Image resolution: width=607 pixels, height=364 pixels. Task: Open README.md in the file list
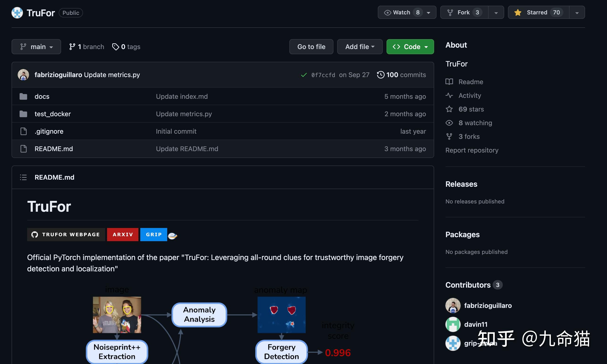pos(54,149)
